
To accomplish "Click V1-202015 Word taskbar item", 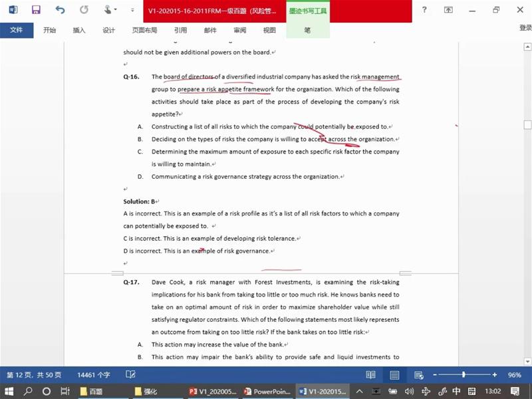I will click(x=323, y=392).
